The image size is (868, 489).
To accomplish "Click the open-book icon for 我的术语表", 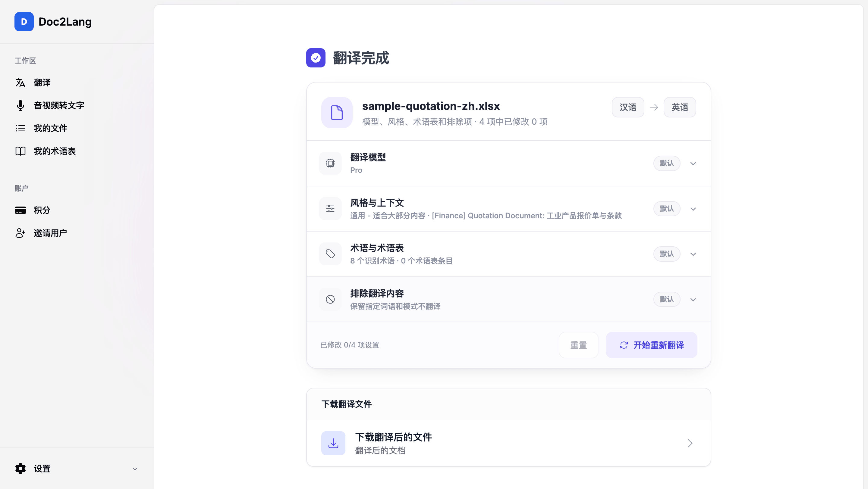I will coord(20,151).
